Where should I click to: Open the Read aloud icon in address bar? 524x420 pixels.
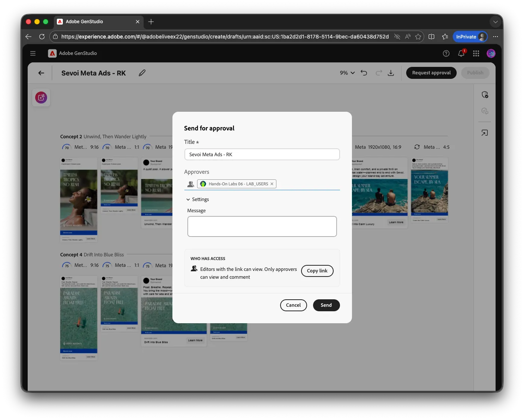[x=408, y=37]
